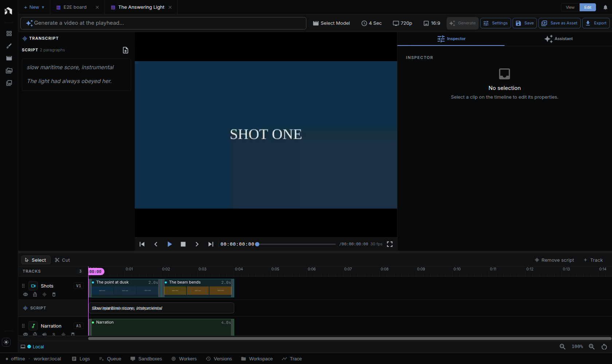Step forward one frame
The image size is (612, 364).
click(197, 244)
